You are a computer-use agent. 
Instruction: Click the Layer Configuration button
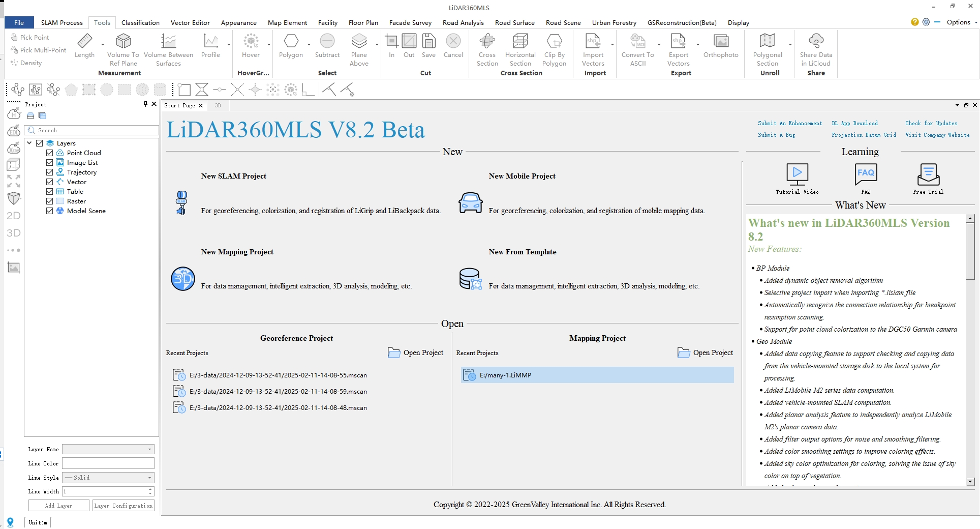point(124,506)
